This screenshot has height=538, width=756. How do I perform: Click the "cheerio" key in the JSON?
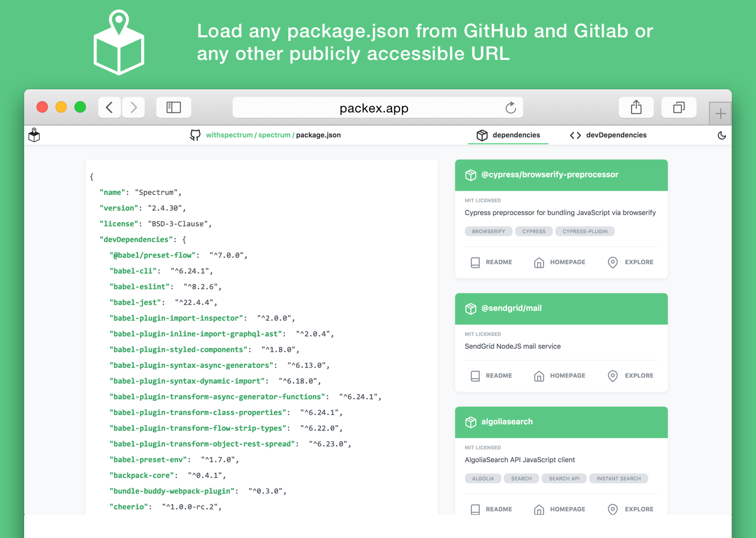tap(129, 507)
